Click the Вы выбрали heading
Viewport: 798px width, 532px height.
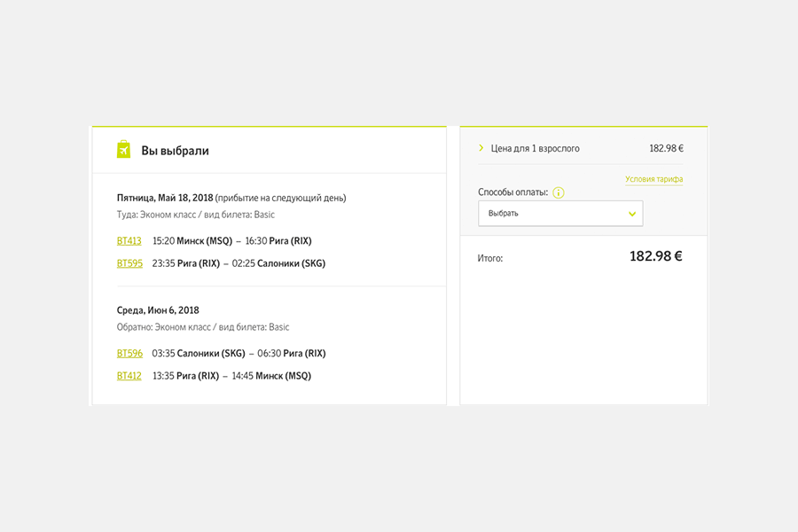pos(175,151)
